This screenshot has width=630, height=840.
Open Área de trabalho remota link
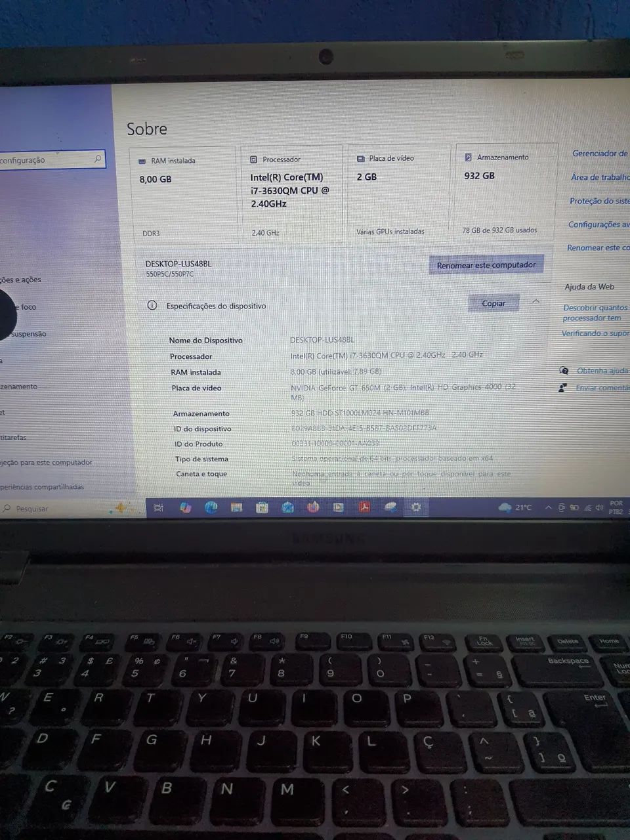pyautogui.click(x=600, y=177)
